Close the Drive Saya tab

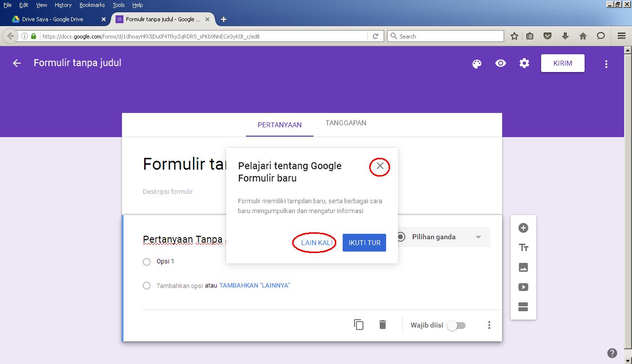pyautogui.click(x=104, y=19)
